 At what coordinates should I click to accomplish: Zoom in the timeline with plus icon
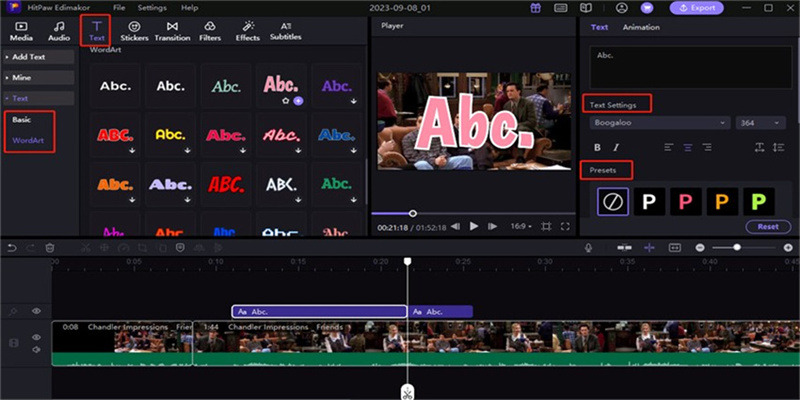pyautogui.click(x=788, y=247)
